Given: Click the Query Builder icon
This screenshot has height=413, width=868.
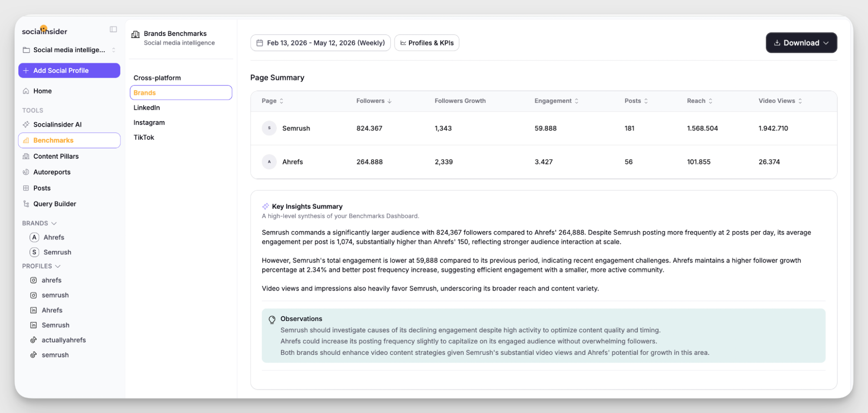Looking at the screenshot, I should click(x=26, y=204).
